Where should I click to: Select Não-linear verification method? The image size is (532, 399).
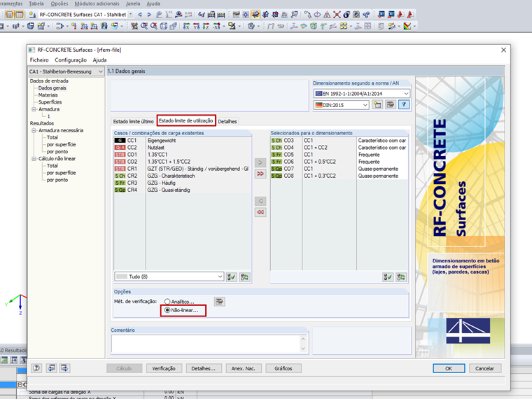181,310
